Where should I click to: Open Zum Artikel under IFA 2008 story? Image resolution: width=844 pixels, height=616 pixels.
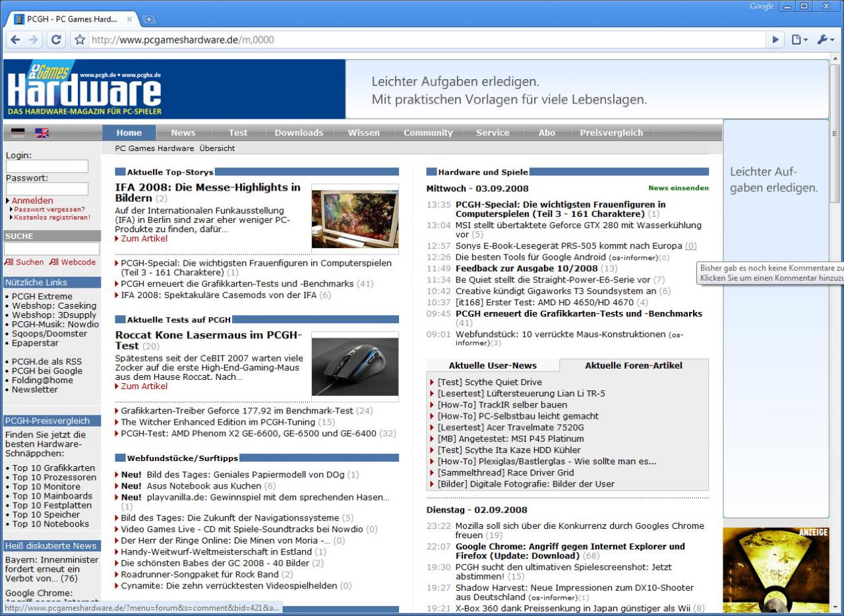pos(144,239)
